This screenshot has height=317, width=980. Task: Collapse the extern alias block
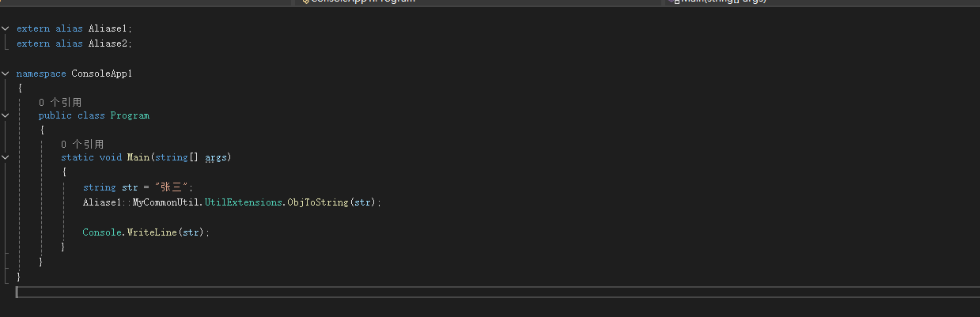[x=6, y=28]
